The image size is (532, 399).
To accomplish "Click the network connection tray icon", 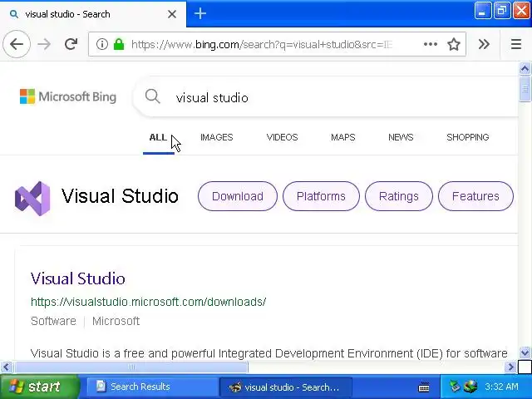I will [455, 386].
